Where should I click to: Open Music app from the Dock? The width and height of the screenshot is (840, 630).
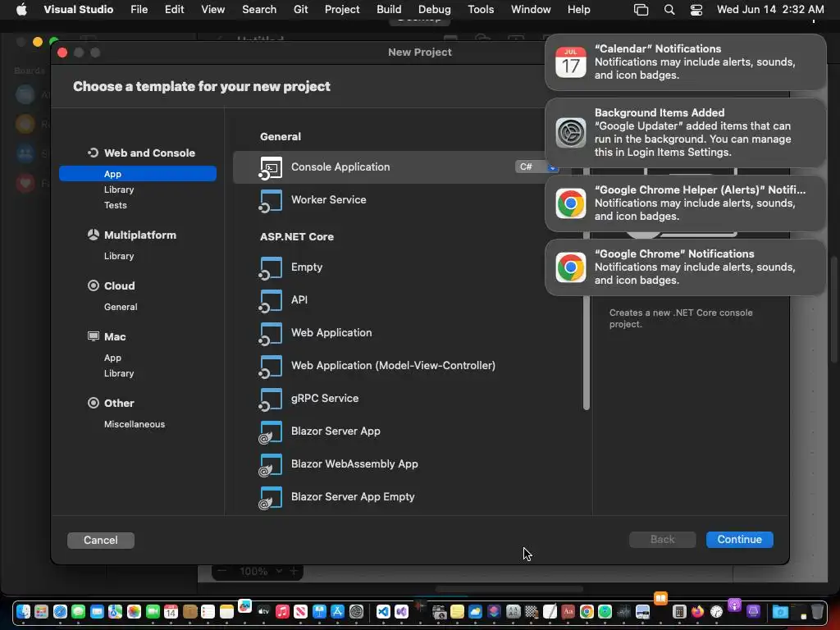(282, 611)
